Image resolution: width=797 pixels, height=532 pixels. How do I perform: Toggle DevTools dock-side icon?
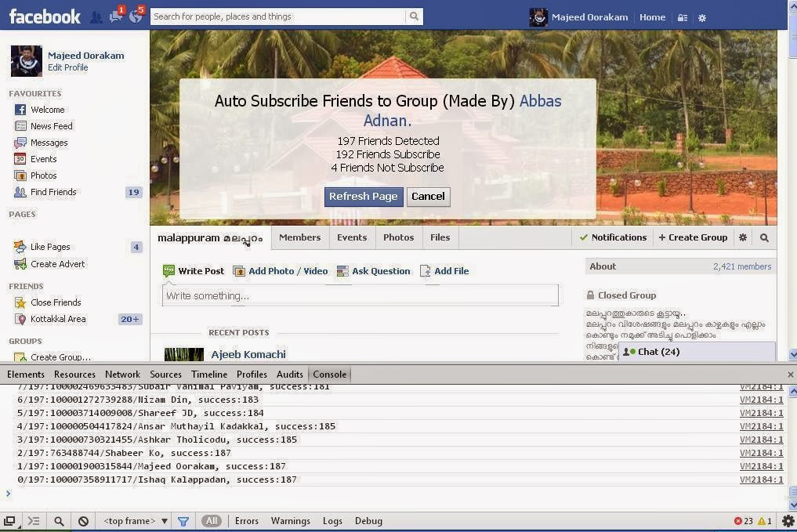click(x=9, y=521)
